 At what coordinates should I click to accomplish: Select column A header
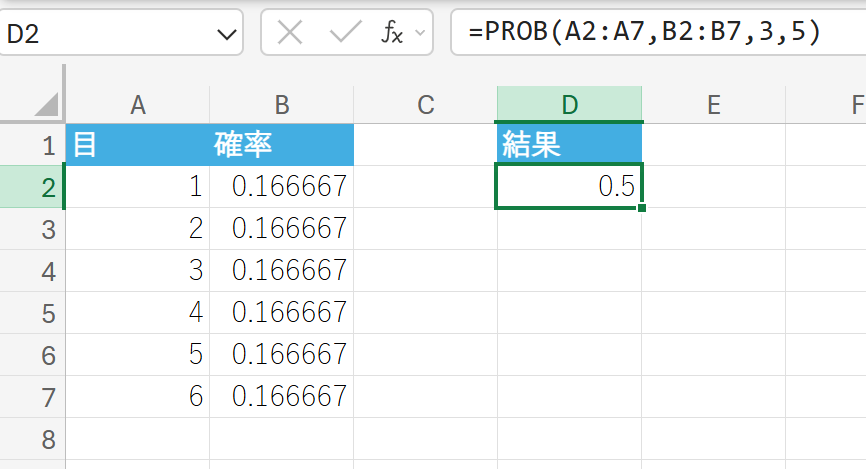[x=138, y=105]
